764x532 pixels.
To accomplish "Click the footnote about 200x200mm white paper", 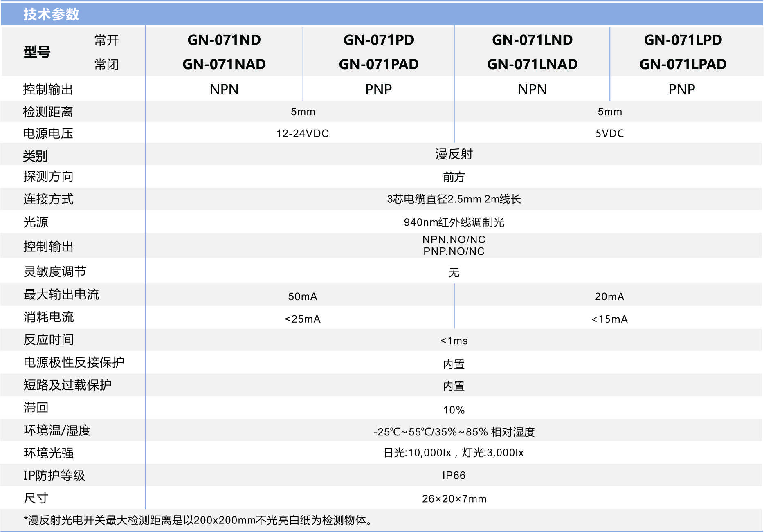I will 198,520.
